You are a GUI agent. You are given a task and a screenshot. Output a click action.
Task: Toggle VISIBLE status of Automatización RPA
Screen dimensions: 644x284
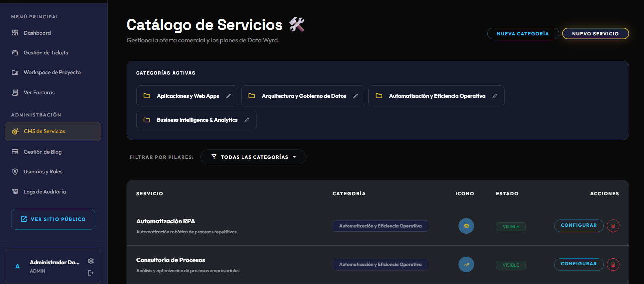pos(510,226)
